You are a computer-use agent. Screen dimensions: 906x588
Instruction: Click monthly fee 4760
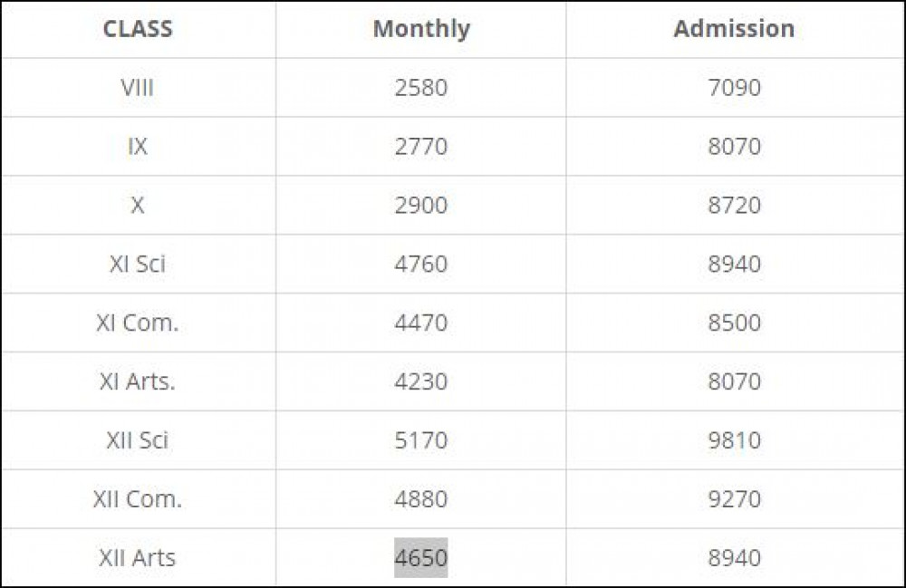tap(421, 265)
